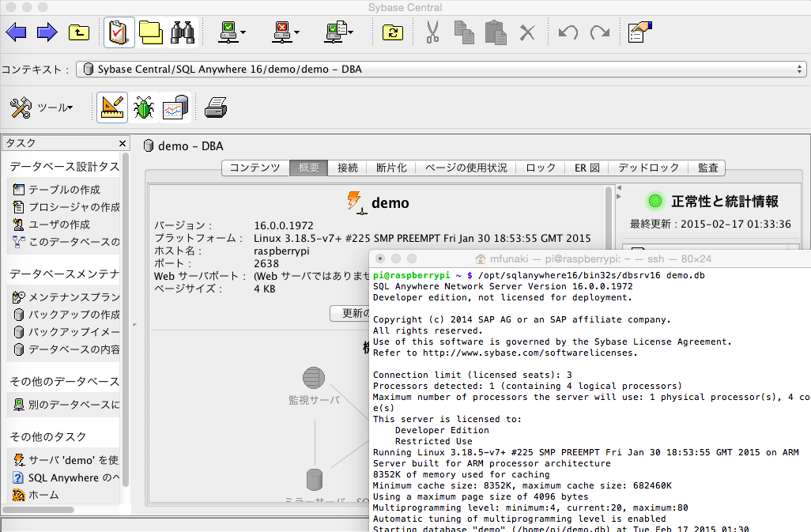The width and height of the screenshot is (811, 532).
Task: Click the mirror server cylinder diagram node
Action: pyautogui.click(x=315, y=479)
